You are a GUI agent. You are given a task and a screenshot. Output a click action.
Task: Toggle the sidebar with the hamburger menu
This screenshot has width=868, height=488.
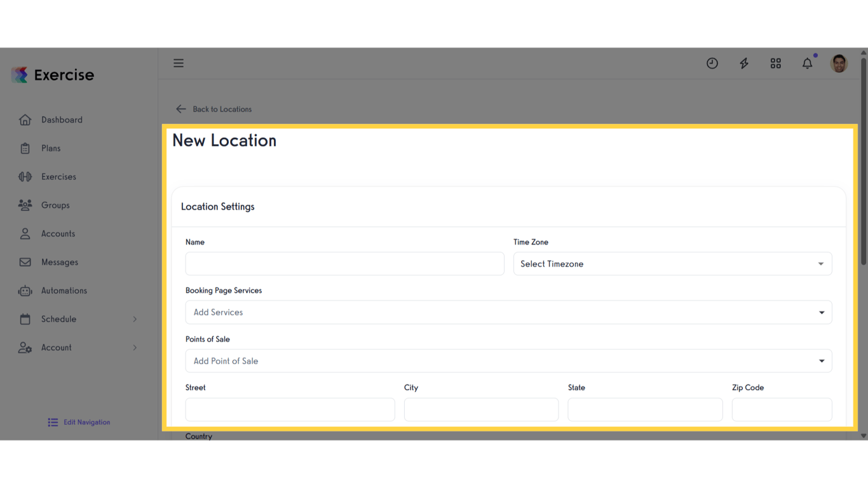tap(179, 63)
